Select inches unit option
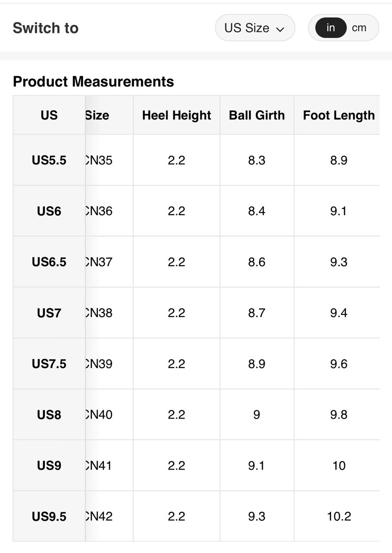Screen dimensions: 392x553 pyautogui.click(x=331, y=28)
